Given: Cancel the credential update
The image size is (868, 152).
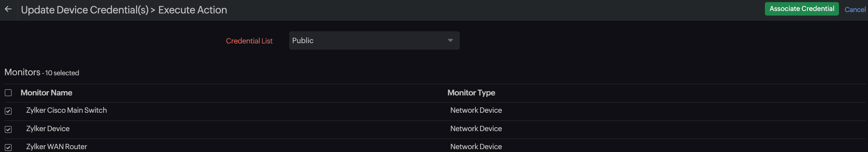Looking at the screenshot, I should pos(855,10).
